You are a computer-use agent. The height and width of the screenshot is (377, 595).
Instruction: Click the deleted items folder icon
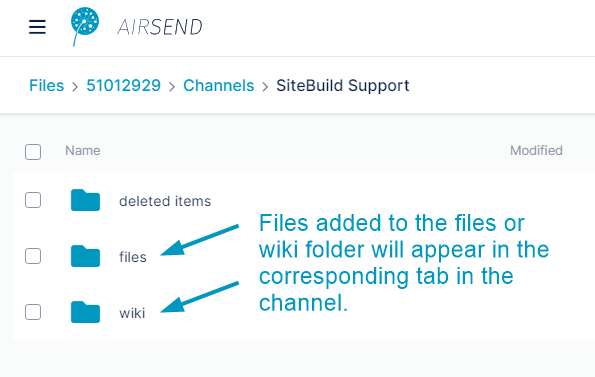[85, 200]
